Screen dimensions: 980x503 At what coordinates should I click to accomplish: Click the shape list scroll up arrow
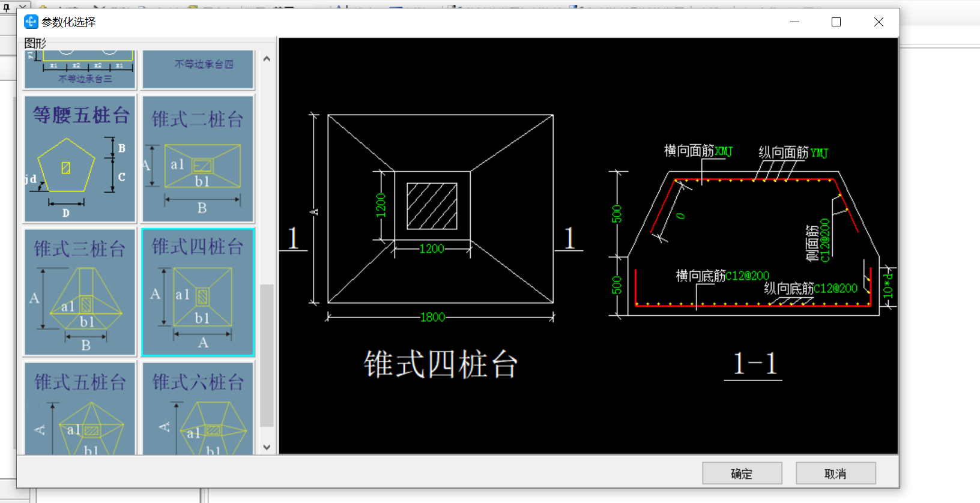(x=267, y=59)
